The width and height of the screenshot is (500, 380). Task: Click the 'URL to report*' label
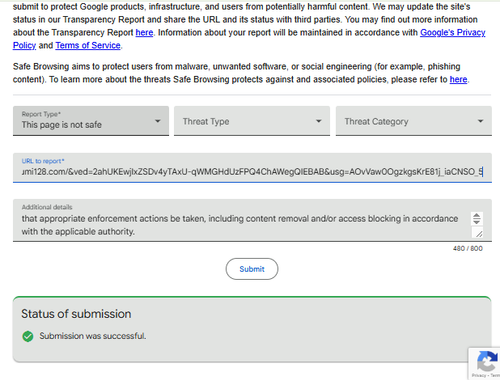43,161
